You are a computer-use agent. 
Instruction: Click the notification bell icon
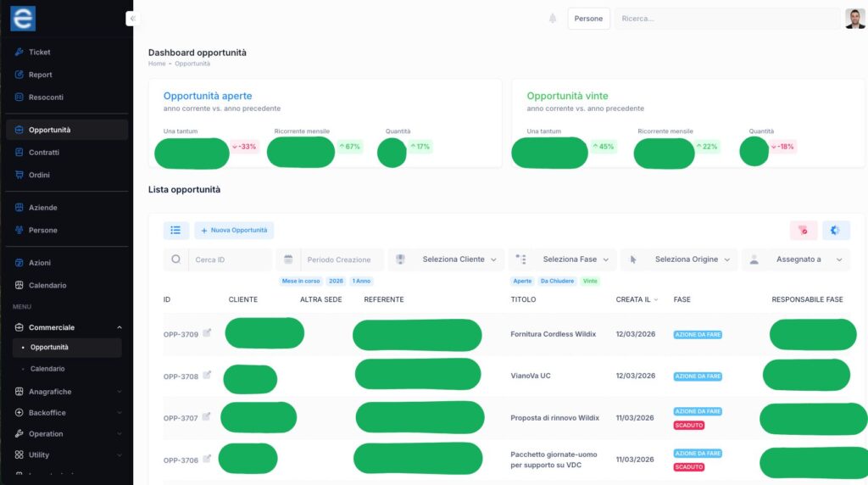[x=553, y=19]
